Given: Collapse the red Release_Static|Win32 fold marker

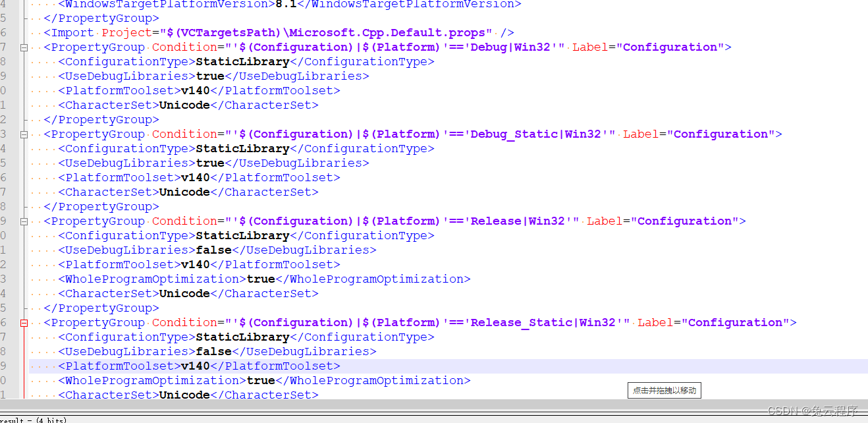Looking at the screenshot, I should pos(24,323).
